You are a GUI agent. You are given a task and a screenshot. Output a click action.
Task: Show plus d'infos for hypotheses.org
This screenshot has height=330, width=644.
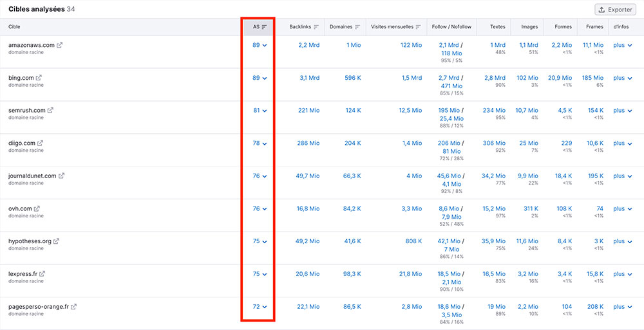(622, 241)
